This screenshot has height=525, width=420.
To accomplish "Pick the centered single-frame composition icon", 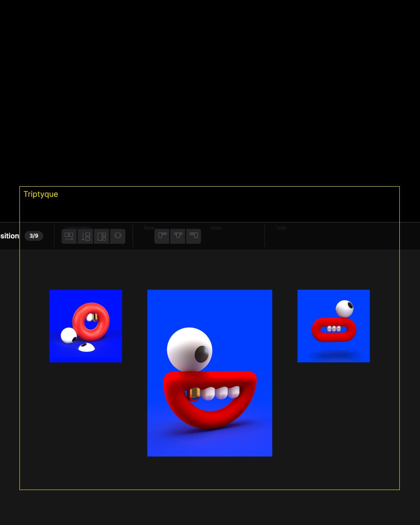I will 117,236.
